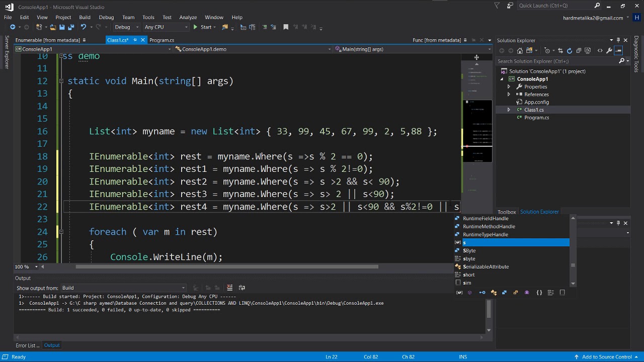Toggle the locals and parameters IntelliSense filter
The width and height of the screenshot is (644, 362).
point(459,293)
